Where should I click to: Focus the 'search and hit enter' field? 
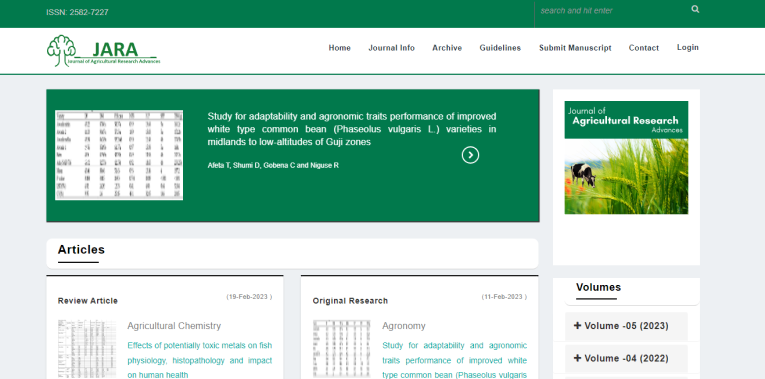[x=612, y=11]
